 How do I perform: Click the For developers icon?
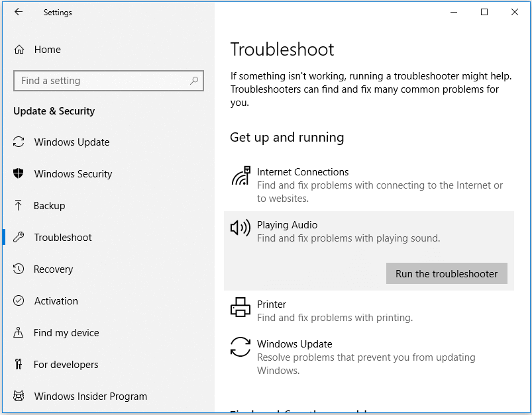point(20,365)
